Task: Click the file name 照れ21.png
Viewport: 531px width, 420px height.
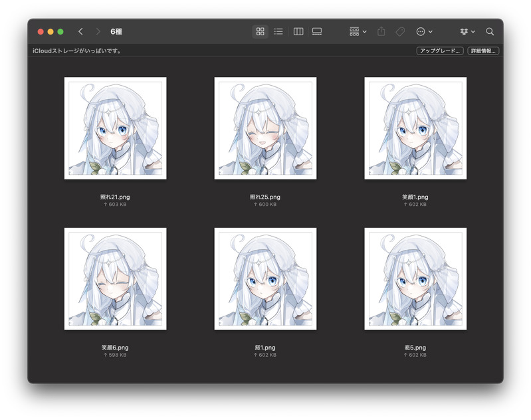Action: [x=115, y=197]
